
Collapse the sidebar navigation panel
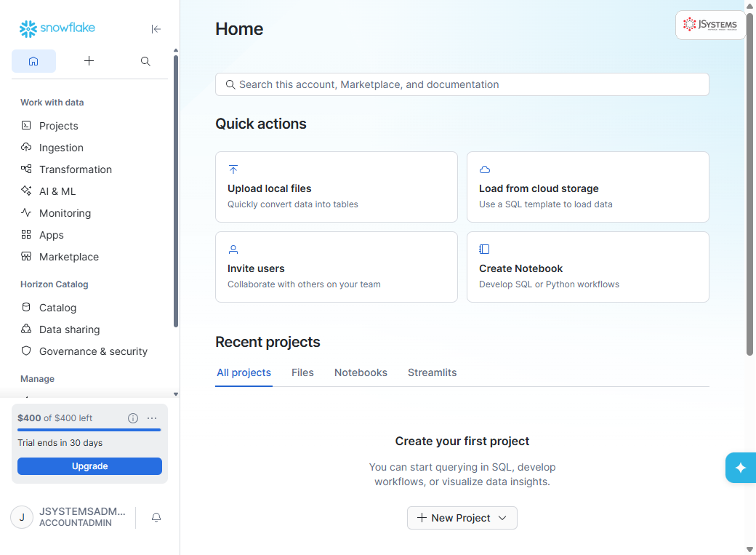click(156, 29)
